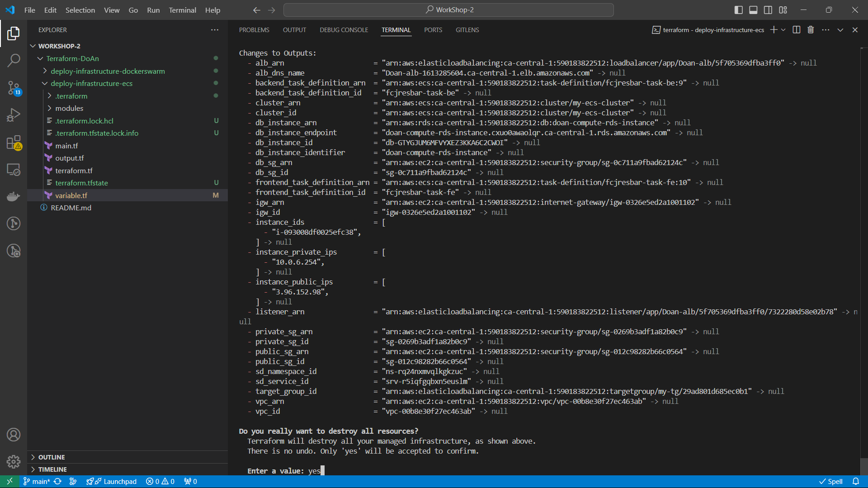Open the File menu
Image resolution: width=868 pixels, height=488 pixels.
point(30,10)
